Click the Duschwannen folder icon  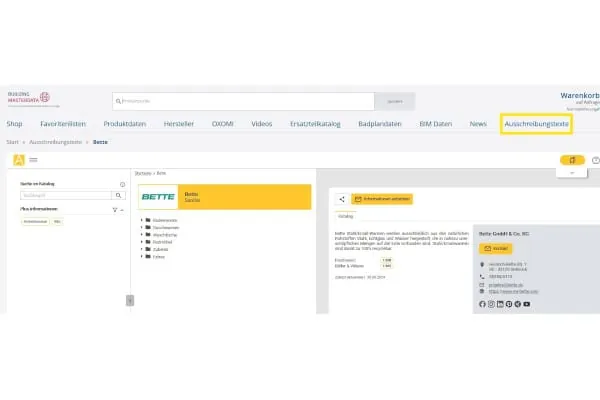[148, 227]
